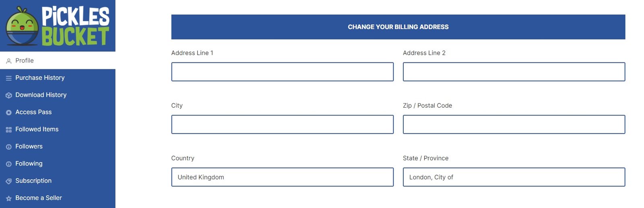Open Download History page

[x=41, y=95]
